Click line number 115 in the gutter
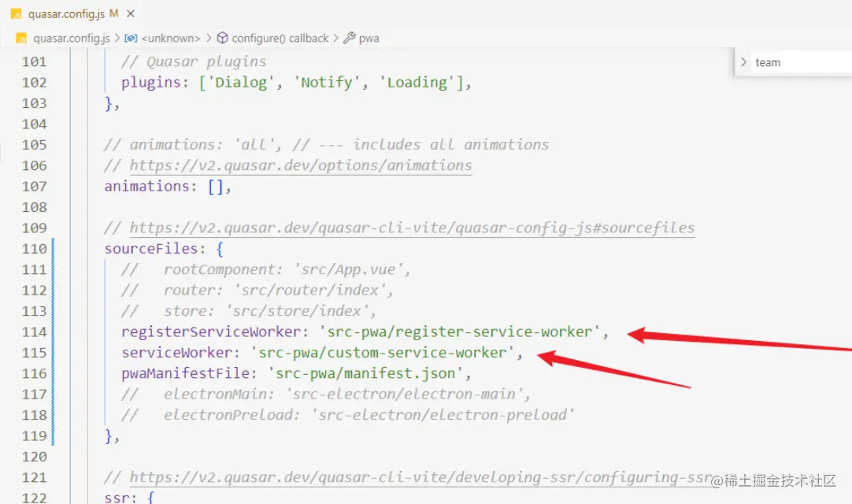Image resolution: width=852 pixels, height=504 pixels. pyautogui.click(x=34, y=353)
